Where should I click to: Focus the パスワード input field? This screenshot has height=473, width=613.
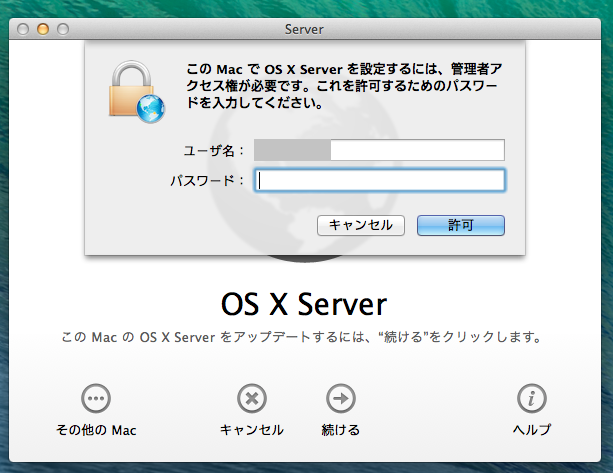tap(379, 180)
